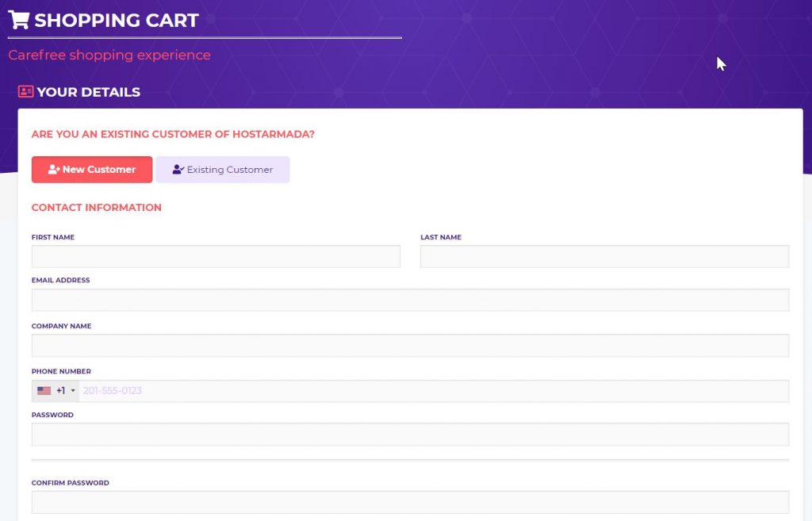
Task: Click the Shopping Cart heading text
Action: [116, 21]
